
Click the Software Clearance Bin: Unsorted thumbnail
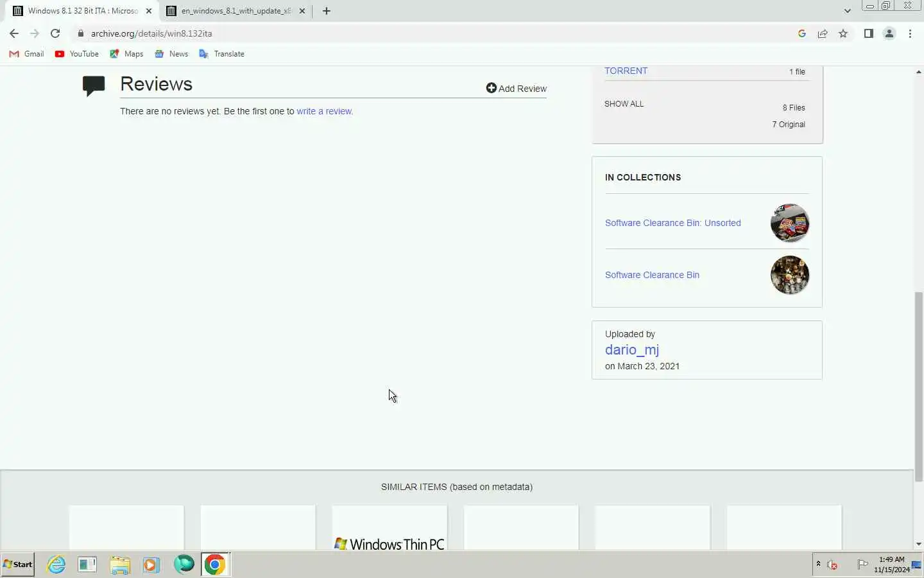[790, 223]
